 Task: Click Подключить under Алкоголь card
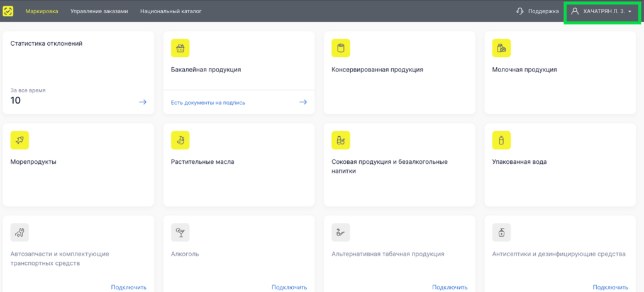[x=289, y=287]
